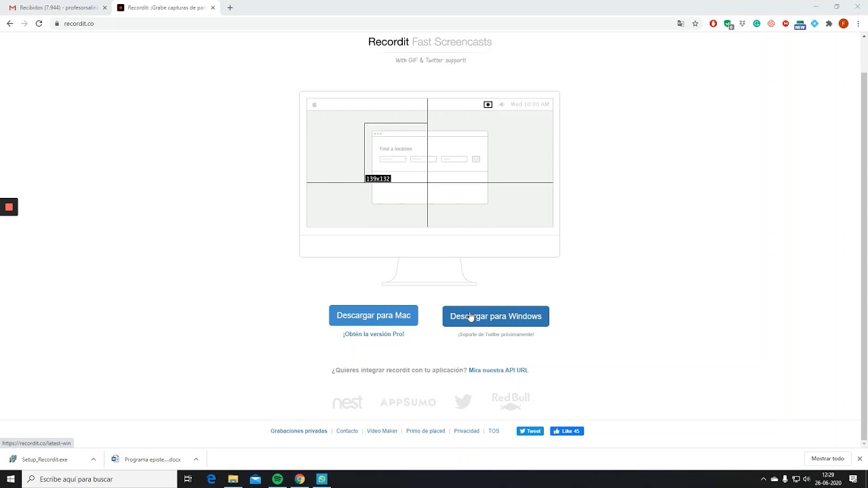The height and width of the screenshot is (488, 868).
Task: Open the volume speaker tray icon
Action: 806,479
